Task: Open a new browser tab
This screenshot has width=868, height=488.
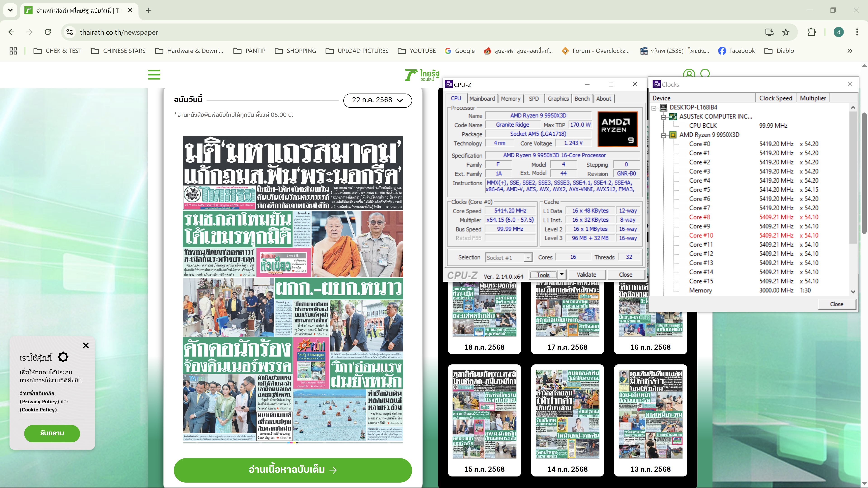Action: [x=149, y=10]
